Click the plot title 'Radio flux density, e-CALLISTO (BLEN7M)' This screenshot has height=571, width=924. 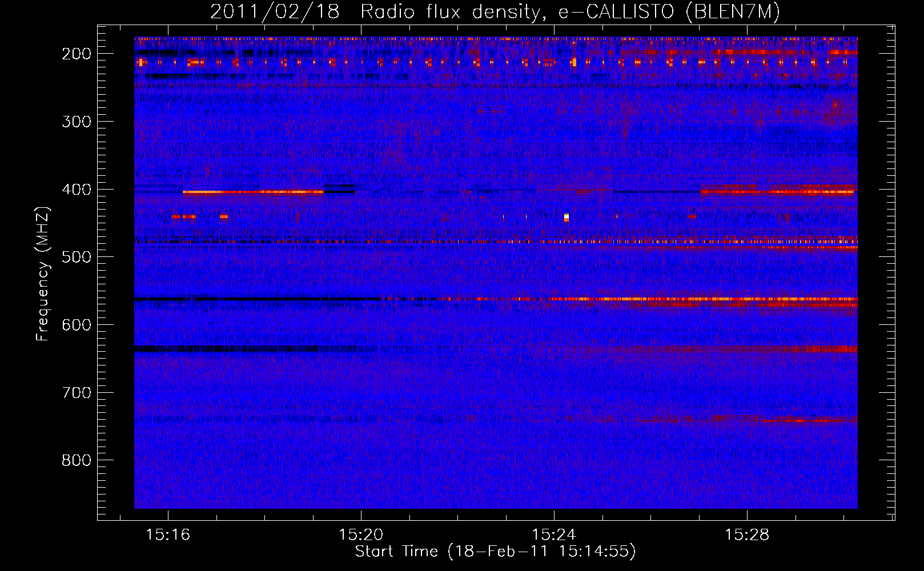(x=570, y=12)
